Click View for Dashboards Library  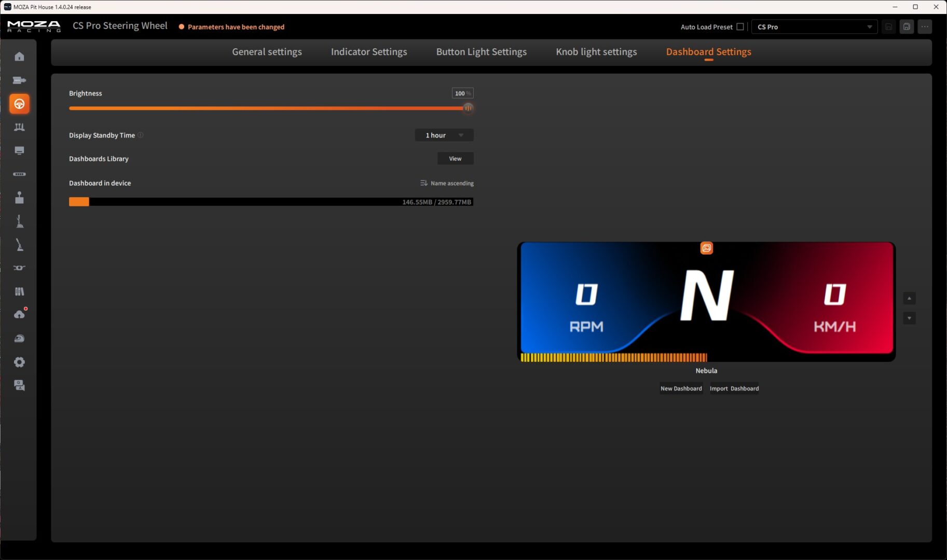pos(455,159)
